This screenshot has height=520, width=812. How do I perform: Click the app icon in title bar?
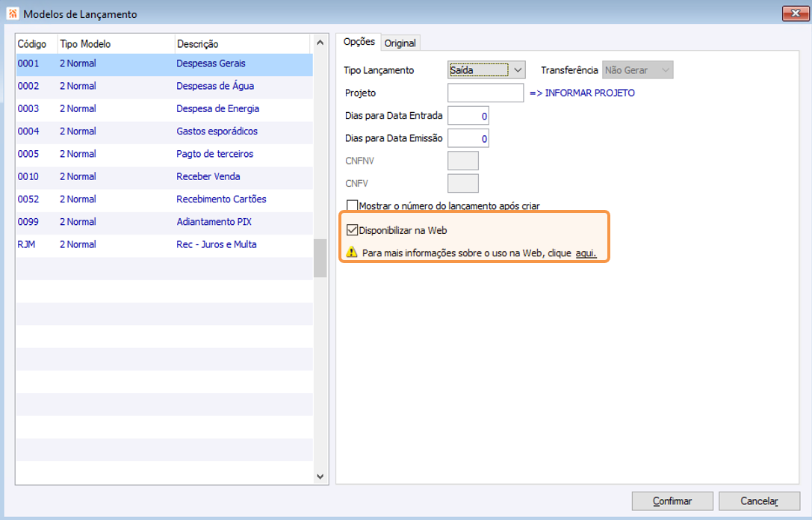13,13
